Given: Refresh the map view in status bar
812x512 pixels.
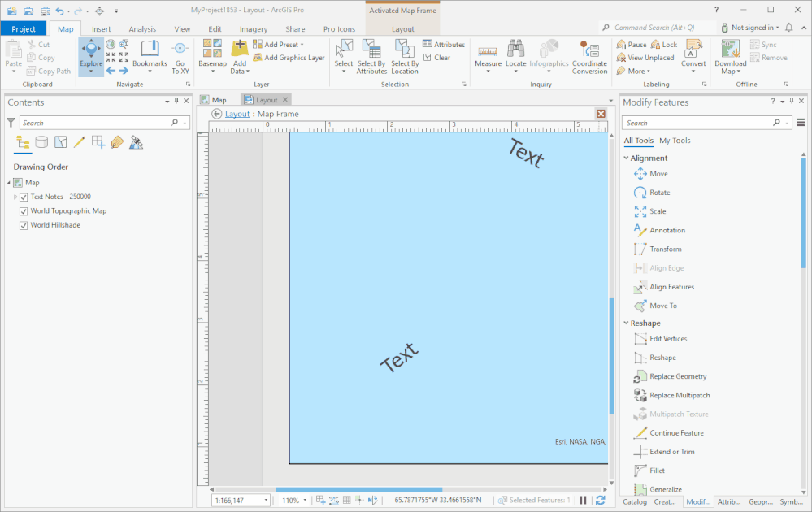Looking at the screenshot, I should coord(600,500).
